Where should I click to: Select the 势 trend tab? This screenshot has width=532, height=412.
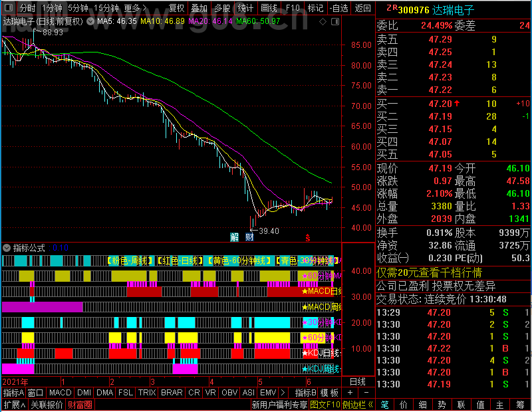pos(442,405)
